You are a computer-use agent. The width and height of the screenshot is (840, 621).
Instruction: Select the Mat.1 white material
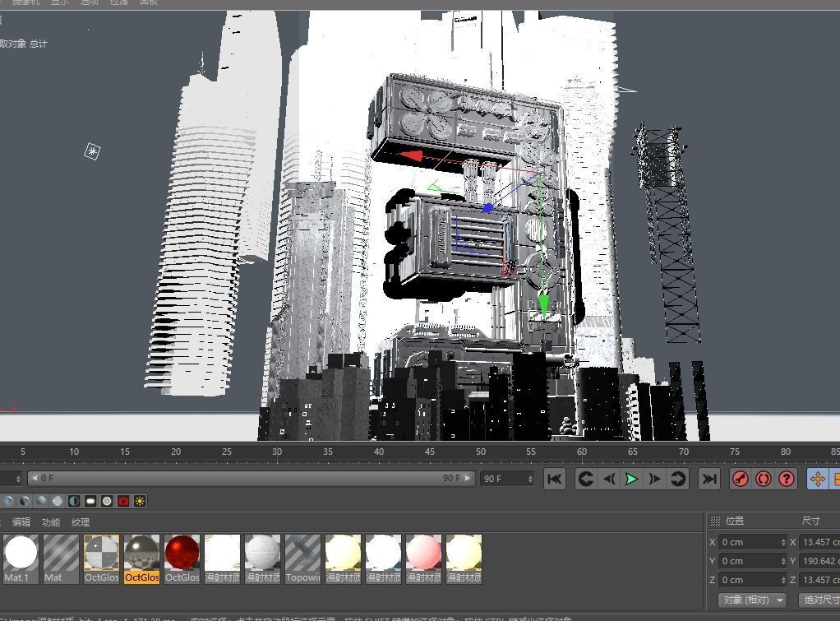coord(21,558)
